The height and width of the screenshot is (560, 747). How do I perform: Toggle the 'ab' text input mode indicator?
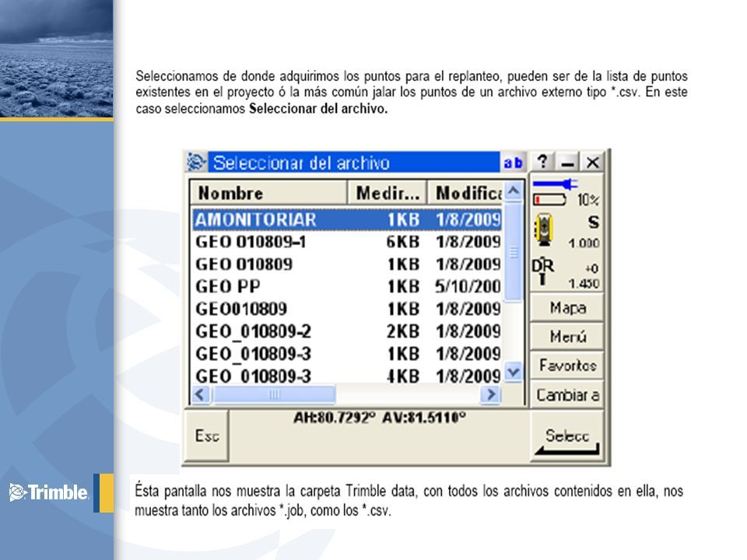pos(513,163)
